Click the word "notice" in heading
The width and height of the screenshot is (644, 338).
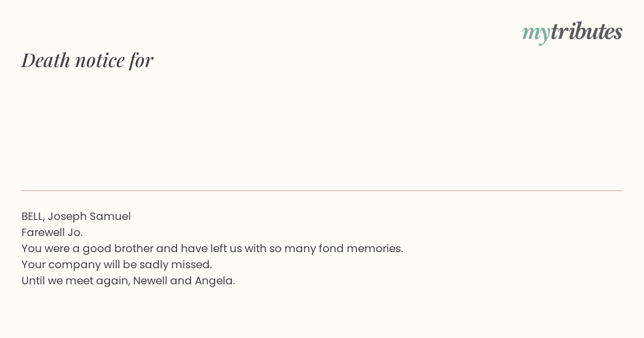pos(100,61)
